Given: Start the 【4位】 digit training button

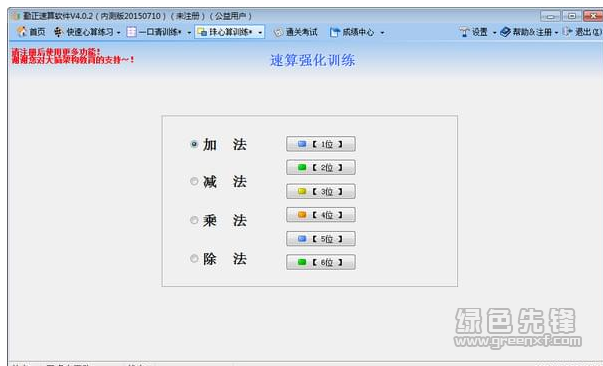Looking at the screenshot, I should (321, 215).
